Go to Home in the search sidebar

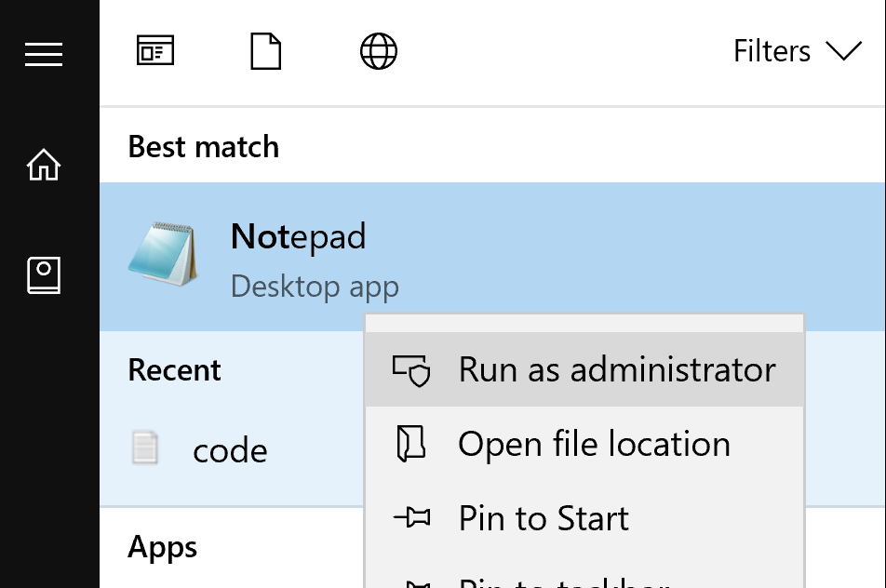point(44,165)
